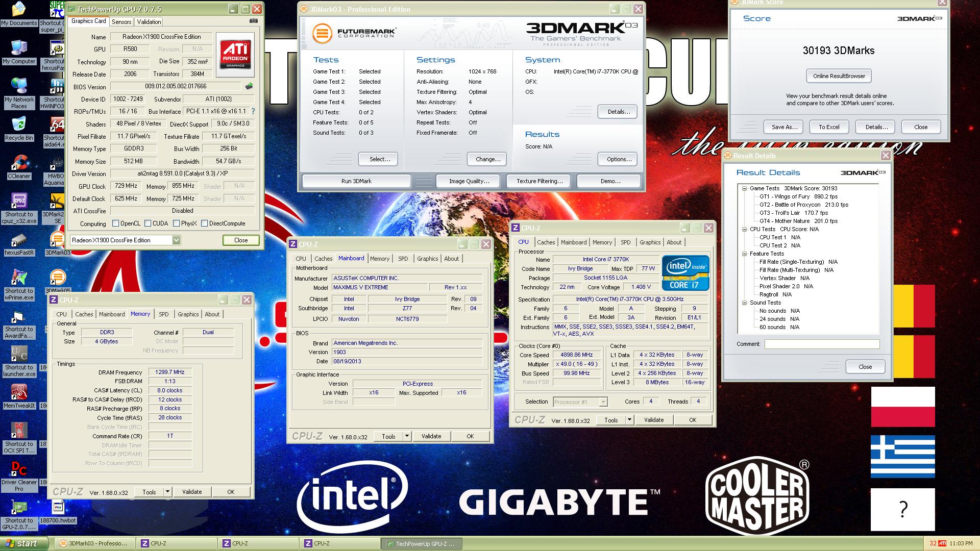Collapse the CPU Tests tree node
Viewport: 980px width, 551px height.
pos(744,229)
